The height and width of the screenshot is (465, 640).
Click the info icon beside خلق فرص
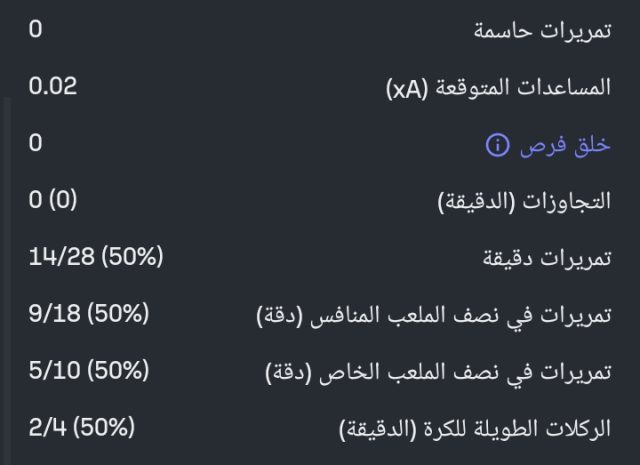click(x=497, y=146)
